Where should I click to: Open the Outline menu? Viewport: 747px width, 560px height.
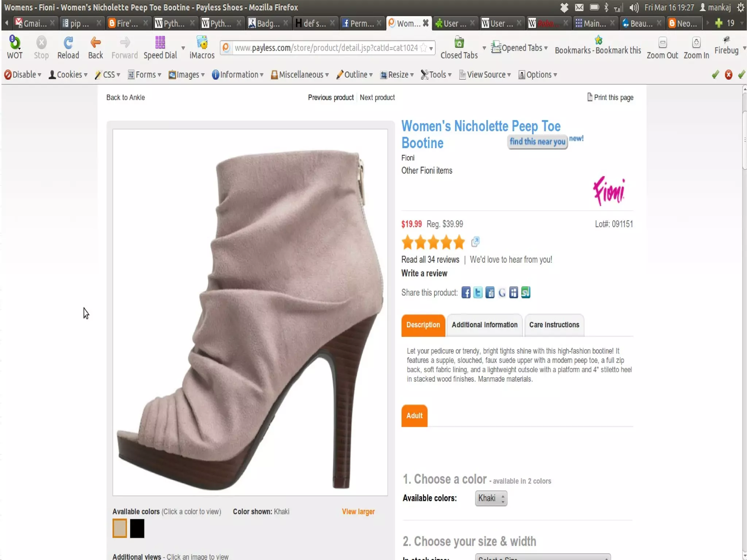click(355, 74)
